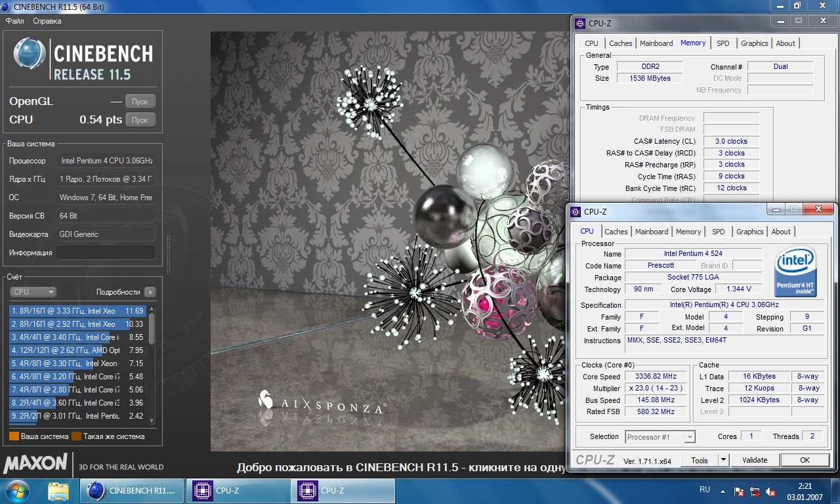Click the RU language indicator

pyautogui.click(x=705, y=490)
